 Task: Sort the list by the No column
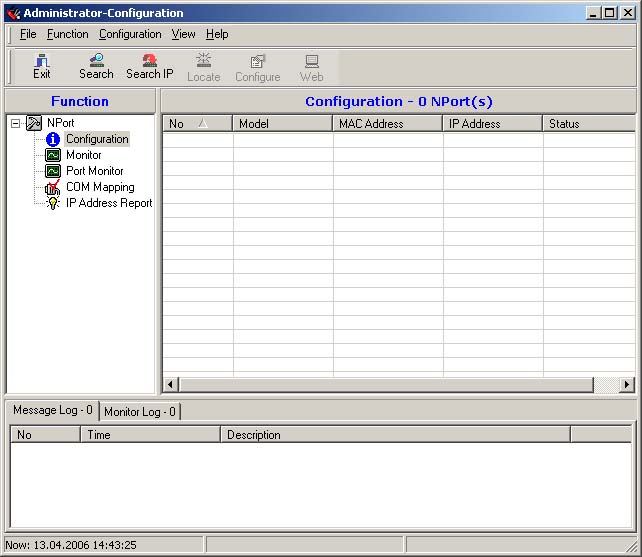[x=197, y=124]
